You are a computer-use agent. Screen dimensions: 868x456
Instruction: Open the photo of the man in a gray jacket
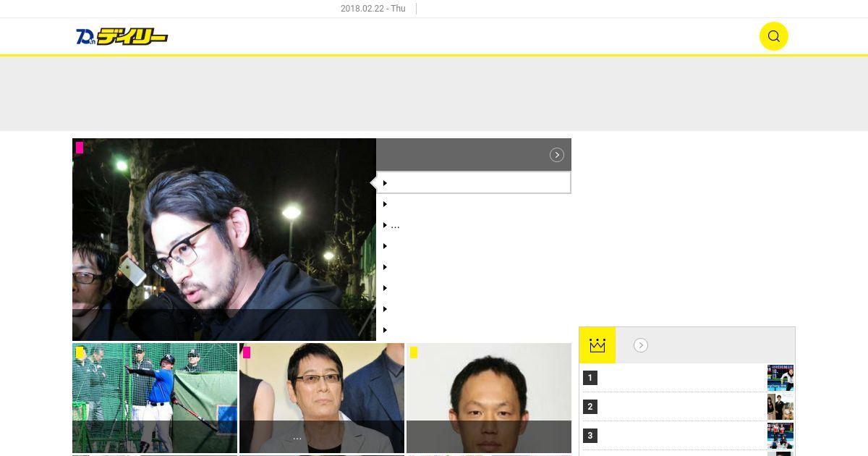(322, 398)
